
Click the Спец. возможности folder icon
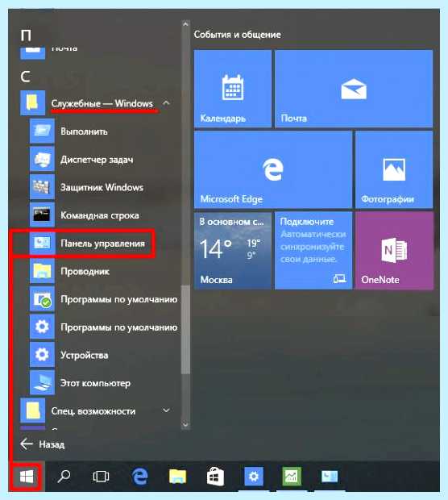[32, 410]
